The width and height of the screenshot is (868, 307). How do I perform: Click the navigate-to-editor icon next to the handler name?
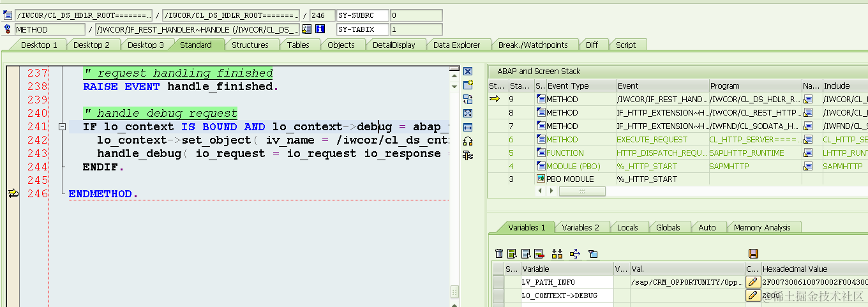(x=307, y=29)
